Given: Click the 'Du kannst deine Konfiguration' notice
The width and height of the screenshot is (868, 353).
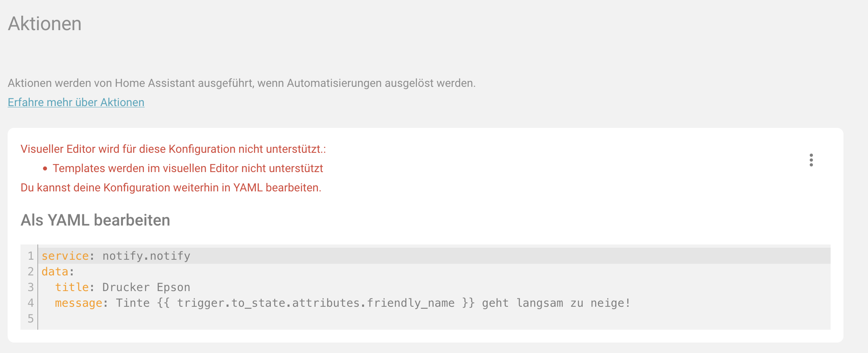Looking at the screenshot, I should [x=171, y=188].
